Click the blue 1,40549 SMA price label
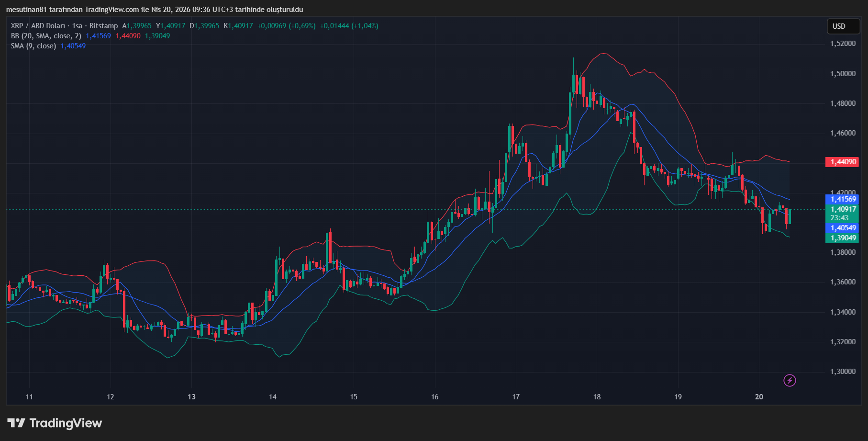The width and height of the screenshot is (868, 441). coord(842,228)
